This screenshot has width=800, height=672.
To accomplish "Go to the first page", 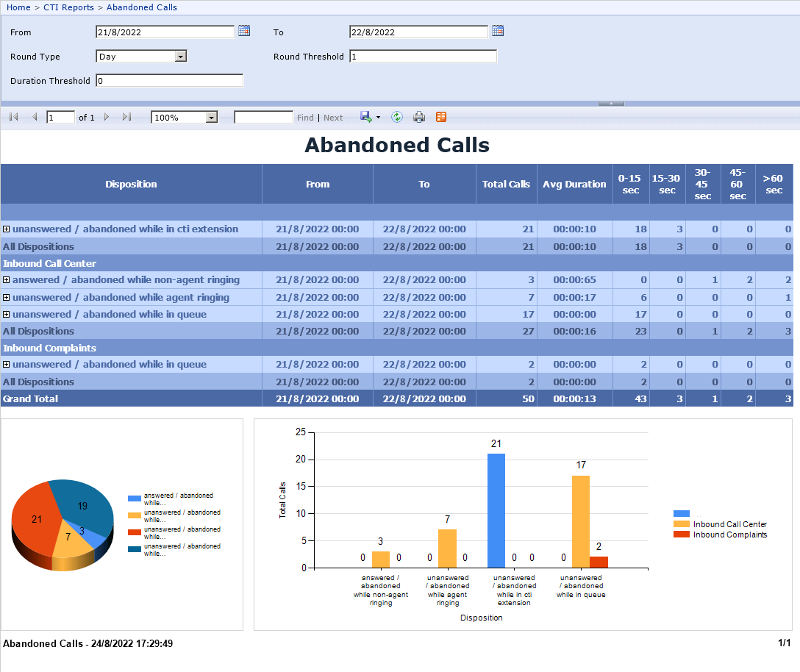I will (x=12, y=117).
